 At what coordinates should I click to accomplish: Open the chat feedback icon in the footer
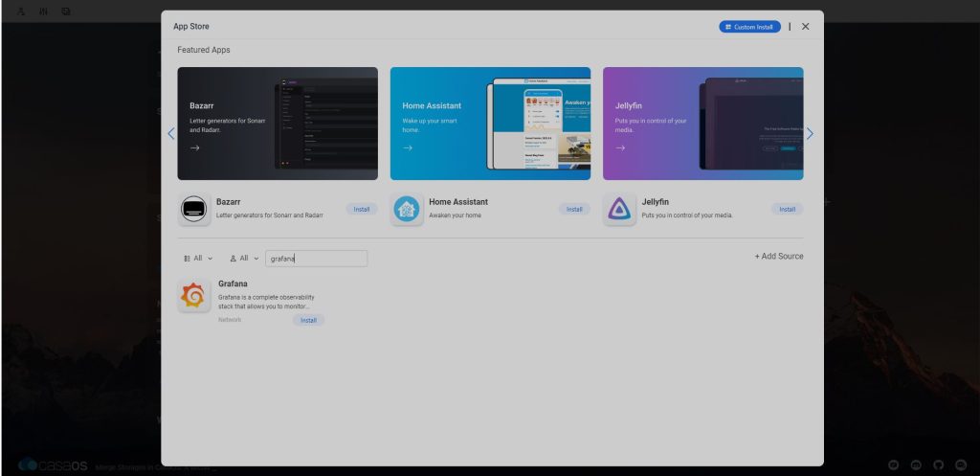(961, 465)
